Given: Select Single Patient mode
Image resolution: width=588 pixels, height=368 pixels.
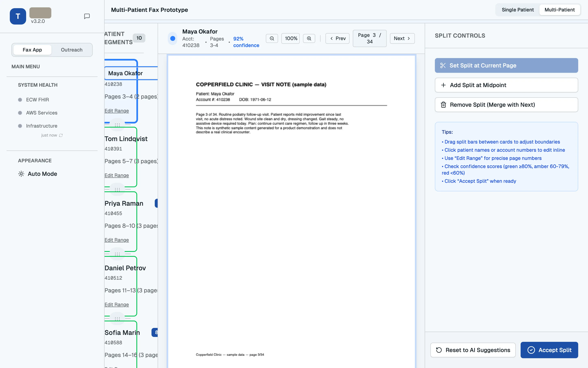Looking at the screenshot, I should click(x=518, y=10).
